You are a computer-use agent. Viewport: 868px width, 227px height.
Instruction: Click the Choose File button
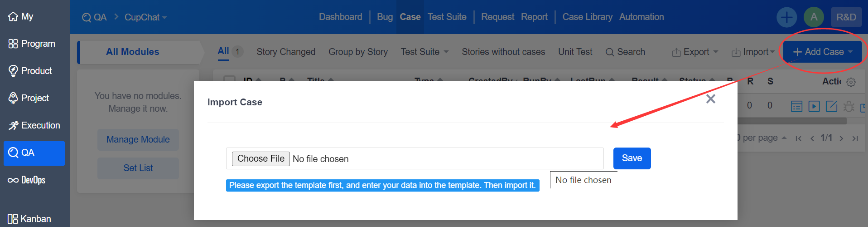261,158
